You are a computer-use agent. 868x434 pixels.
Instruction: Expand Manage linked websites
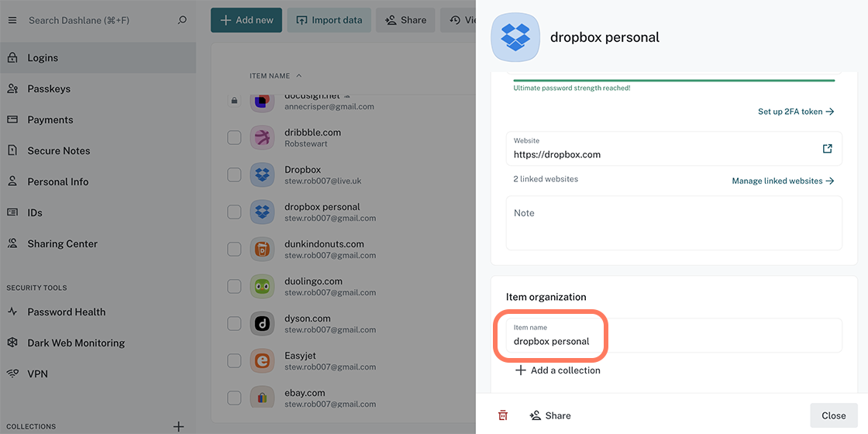click(783, 181)
